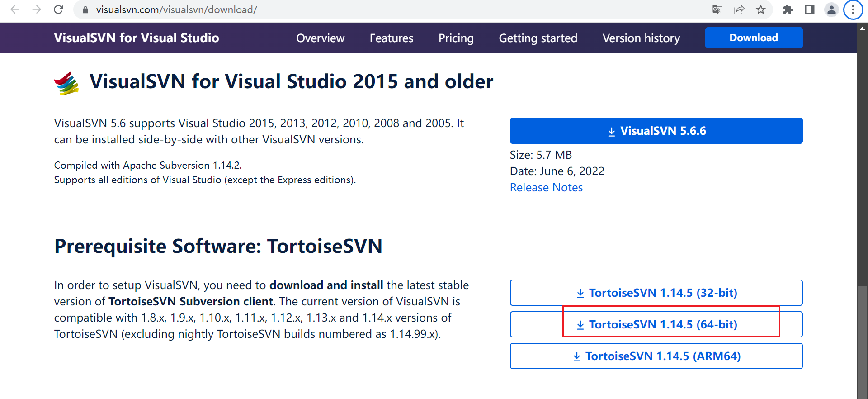
Task: Download VisualSVN 5.6.6 installer
Action: 656,131
